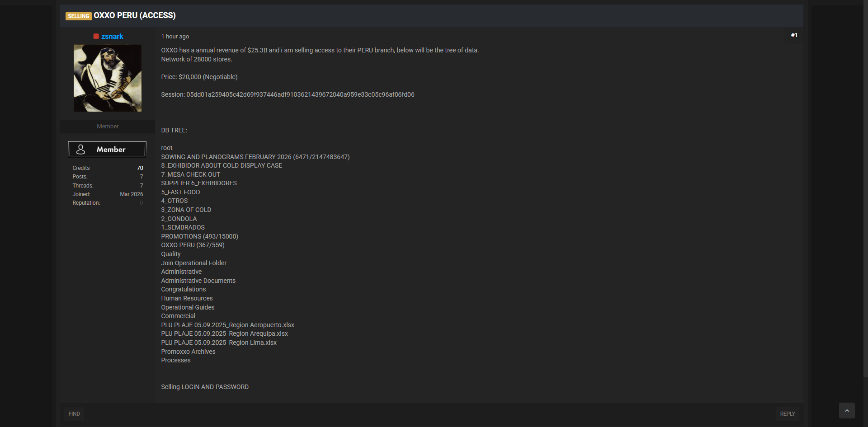Click the OXXO PERU (ACCESS) thread title
Screen dimensions: 868x427
(x=135, y=15)
